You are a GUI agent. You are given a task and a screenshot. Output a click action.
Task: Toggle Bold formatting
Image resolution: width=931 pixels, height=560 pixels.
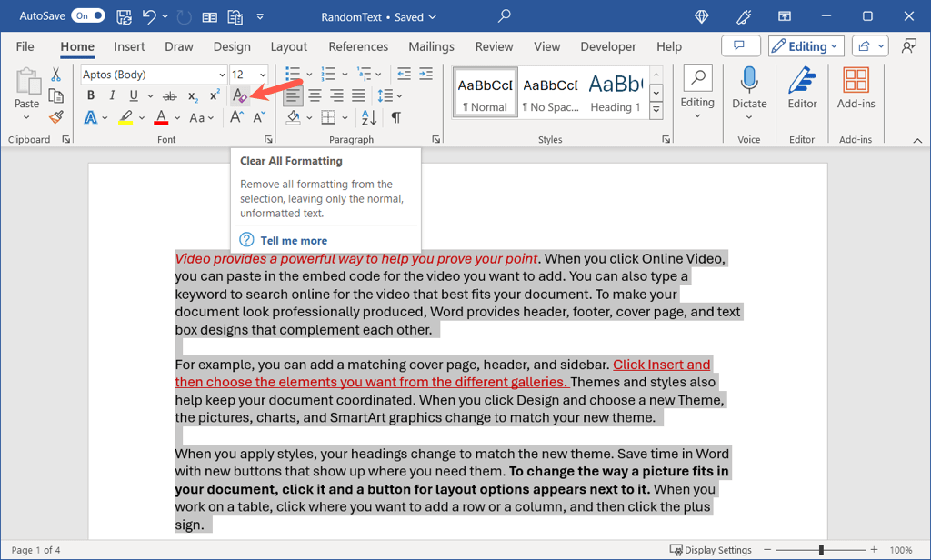[91, 96]
